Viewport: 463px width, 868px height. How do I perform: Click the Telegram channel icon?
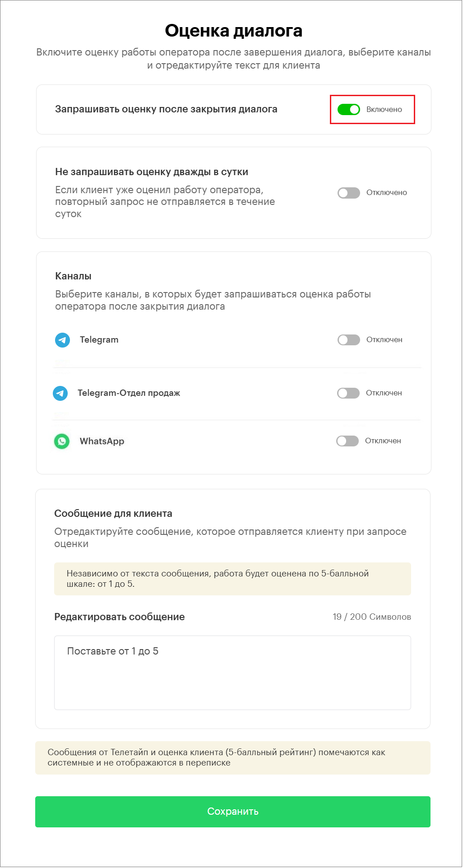coord(62,340)
